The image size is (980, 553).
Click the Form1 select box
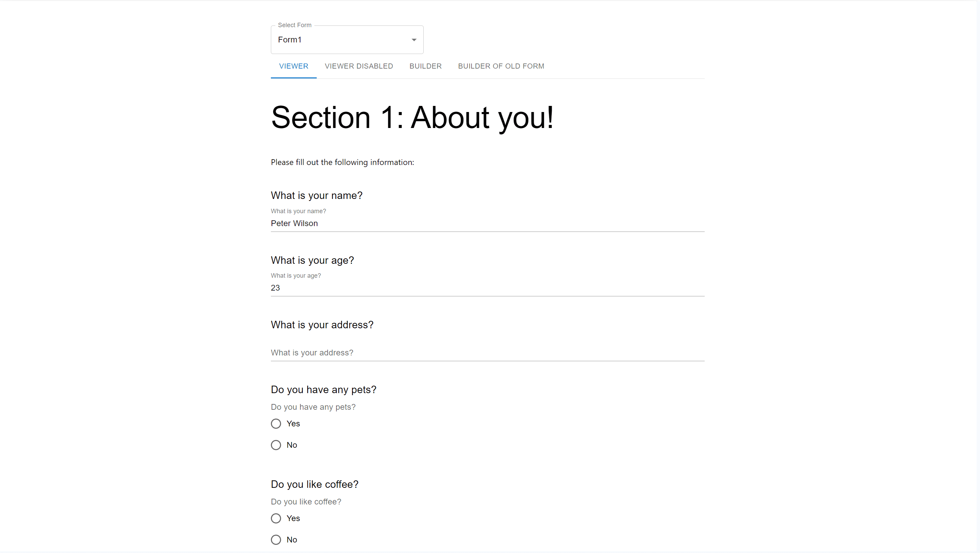(x=343, y=40)
